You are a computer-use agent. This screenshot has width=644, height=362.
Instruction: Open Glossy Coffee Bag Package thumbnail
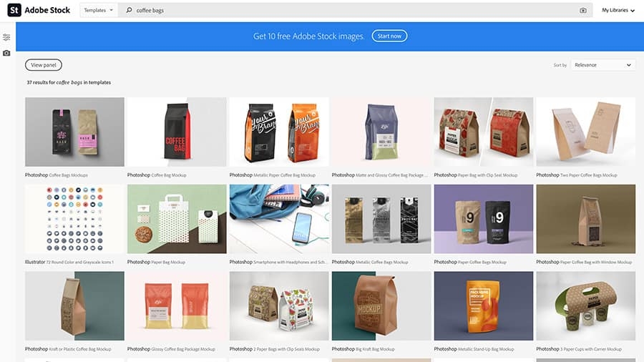177,305
